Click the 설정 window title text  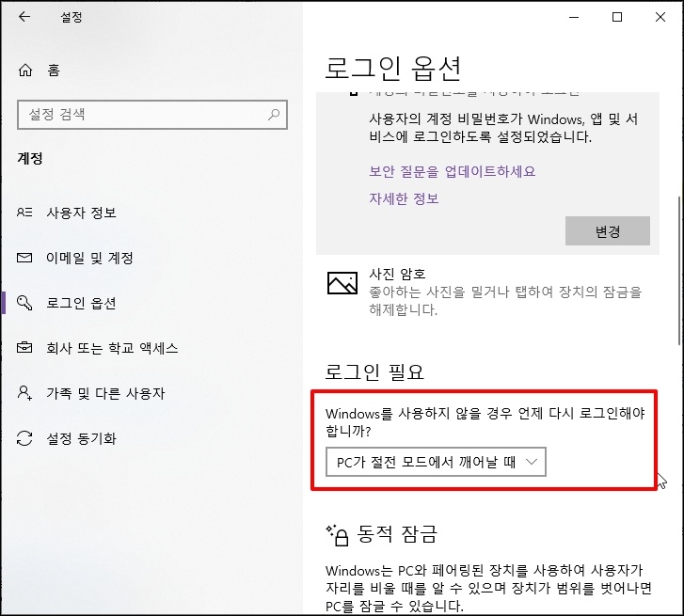point(72,17)
